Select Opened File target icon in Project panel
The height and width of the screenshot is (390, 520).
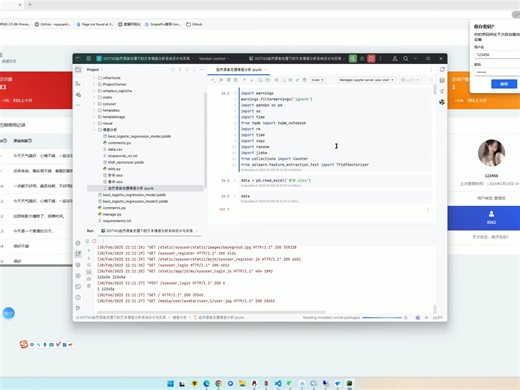(x=173, y=70)
